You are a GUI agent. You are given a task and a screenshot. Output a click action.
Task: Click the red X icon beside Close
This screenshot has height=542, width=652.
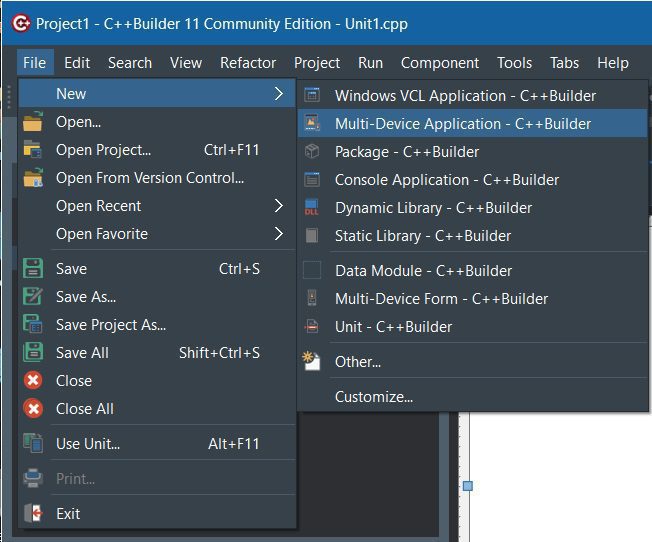point(33,381)
